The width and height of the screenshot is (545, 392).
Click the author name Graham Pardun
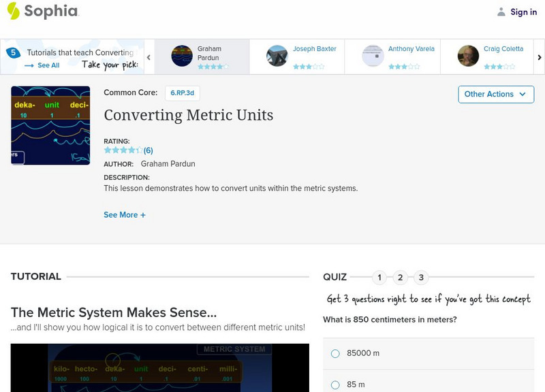click(168, 164)
